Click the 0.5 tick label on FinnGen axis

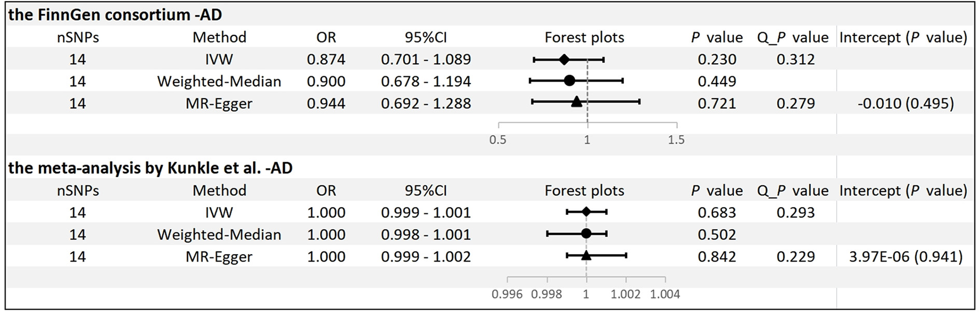pos(498,140)
